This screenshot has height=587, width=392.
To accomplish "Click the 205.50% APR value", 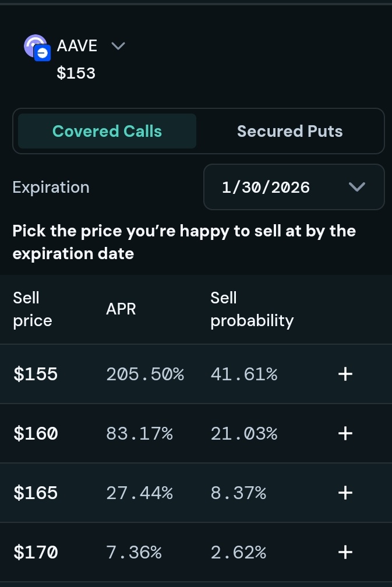I will click(x=145, y=374).
